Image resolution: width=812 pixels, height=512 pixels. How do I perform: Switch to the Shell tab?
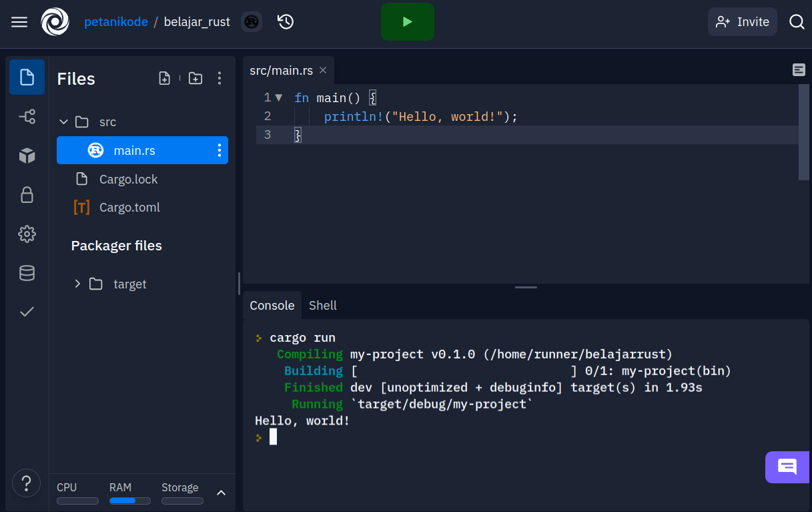(x=322, y=305)
